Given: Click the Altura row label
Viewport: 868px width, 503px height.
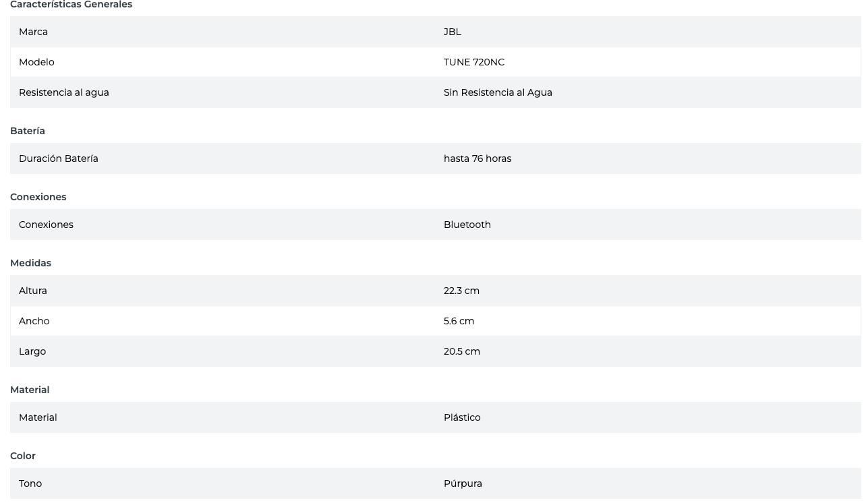Looking at the screenshot, I should [33, 291].
